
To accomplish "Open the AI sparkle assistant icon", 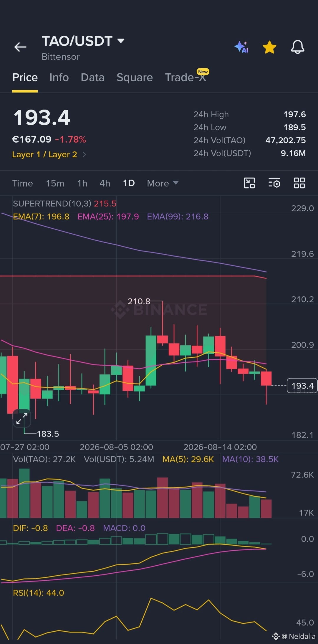I will point(241,47).
